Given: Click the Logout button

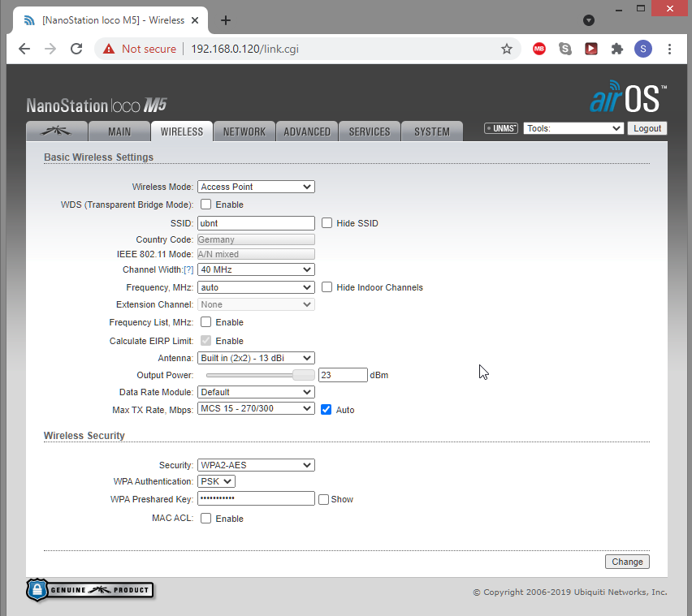Looking at the screenshot, I should pos(647,128).
